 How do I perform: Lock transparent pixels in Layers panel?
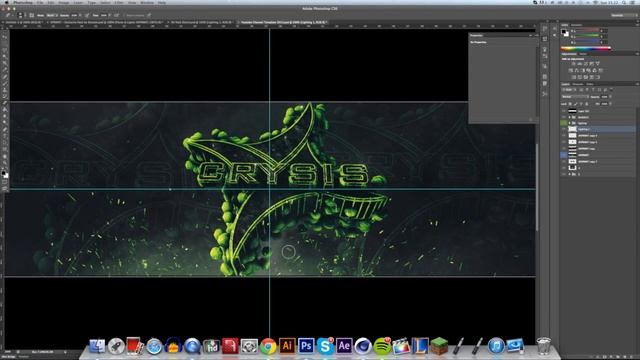click(571, 104)
